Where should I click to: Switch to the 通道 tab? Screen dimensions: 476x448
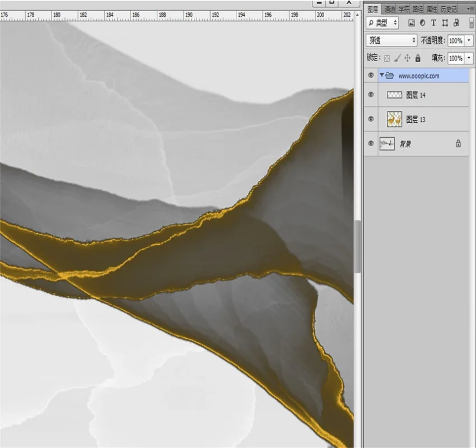389,9
